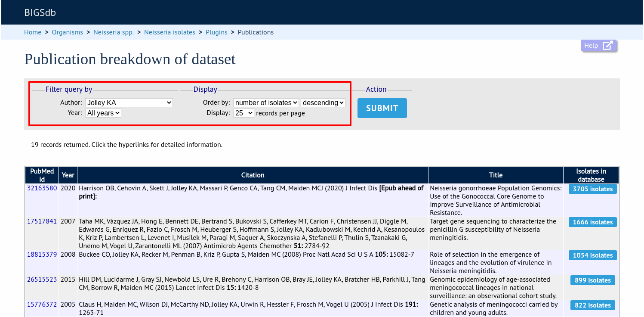Viewport: 644px width, 317px height.
Task: Open the records per page dropdown
Action: pos(243,113)
